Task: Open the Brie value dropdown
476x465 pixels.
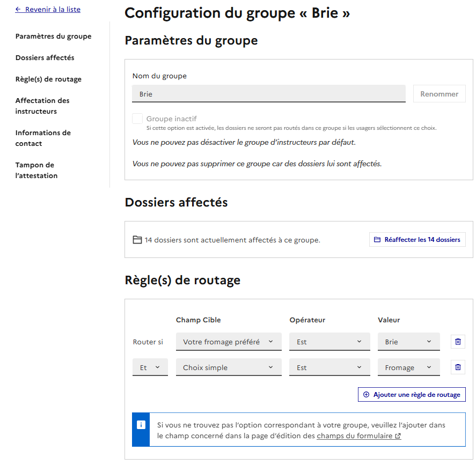Action: tap(408, 342)
